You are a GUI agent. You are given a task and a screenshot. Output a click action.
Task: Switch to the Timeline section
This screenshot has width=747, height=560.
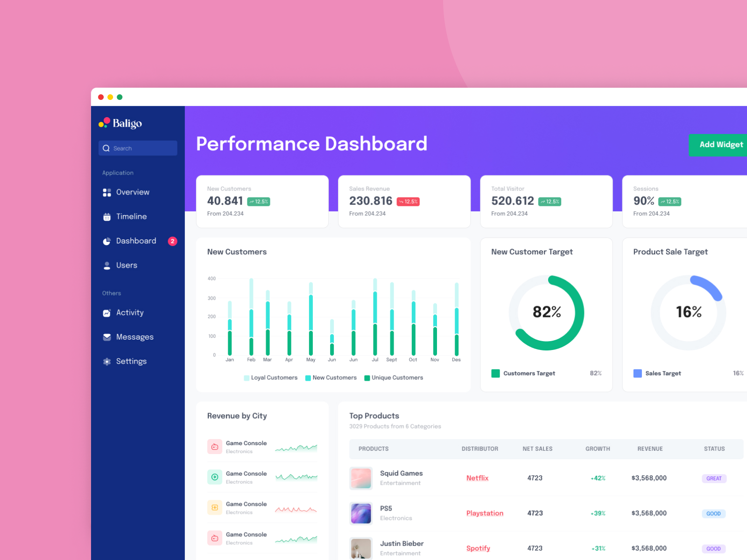(x=131, y=216)
